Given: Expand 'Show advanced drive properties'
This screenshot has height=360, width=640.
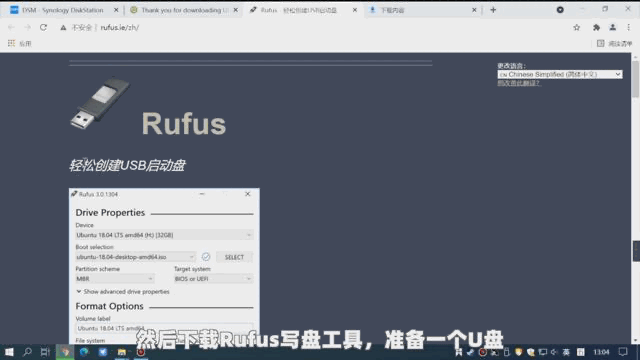Looking at the screenshot, I should [x=122, y=292].
